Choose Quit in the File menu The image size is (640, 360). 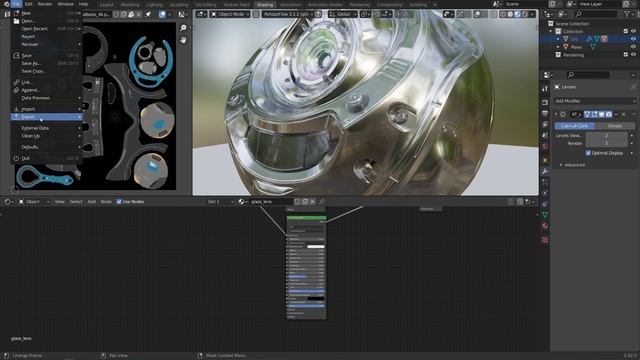46,158
